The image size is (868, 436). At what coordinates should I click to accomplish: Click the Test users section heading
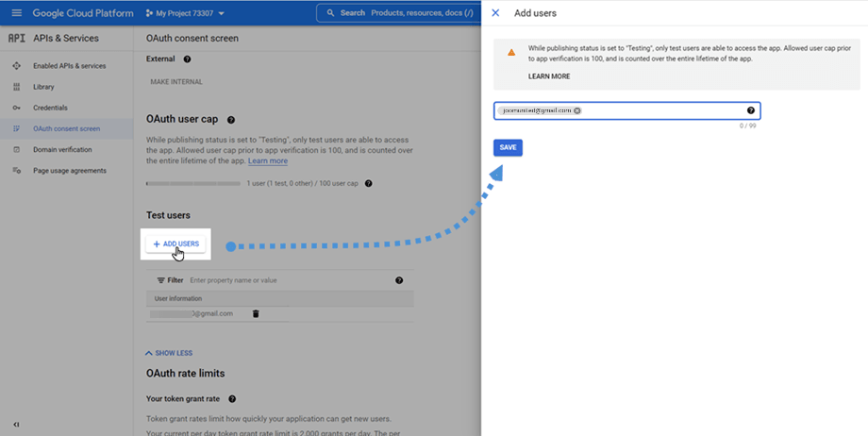tap(168, 215)
